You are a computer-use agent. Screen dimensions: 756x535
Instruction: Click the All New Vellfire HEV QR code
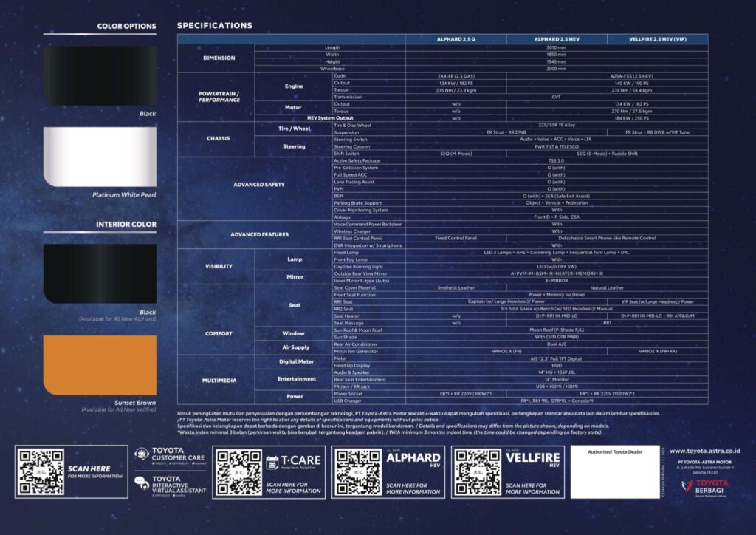tap(477, 471)
